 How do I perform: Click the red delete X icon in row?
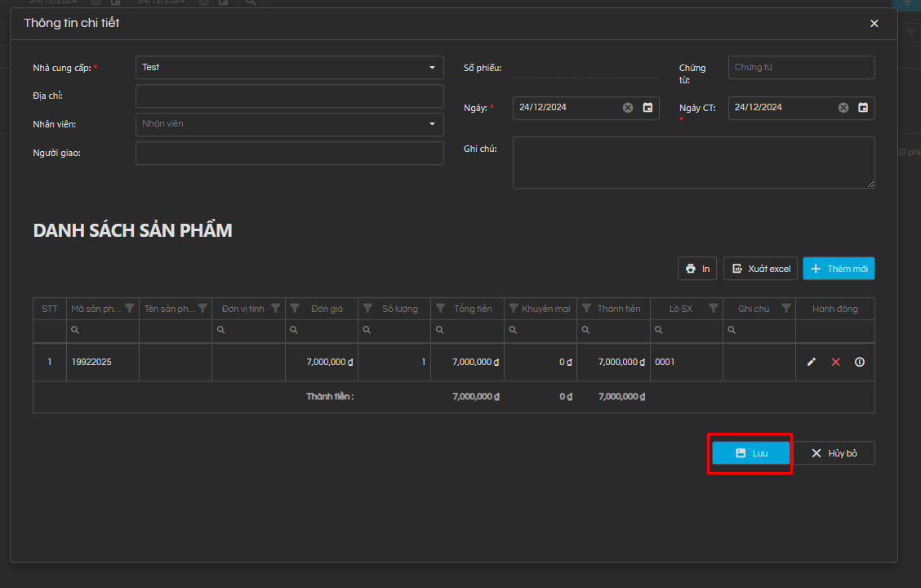[x=835, y=362]
